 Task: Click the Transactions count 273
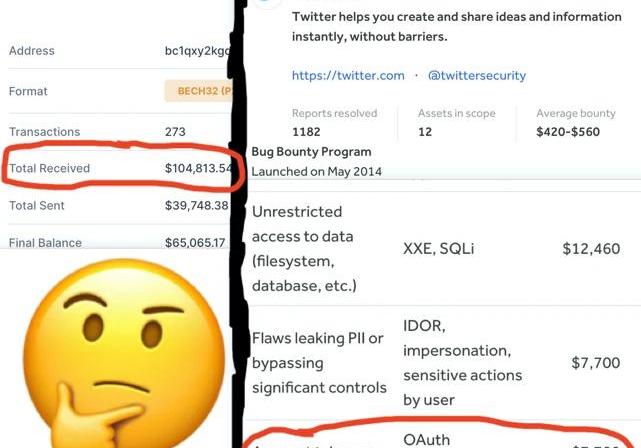pyautogui.click(x=177, y=131)
